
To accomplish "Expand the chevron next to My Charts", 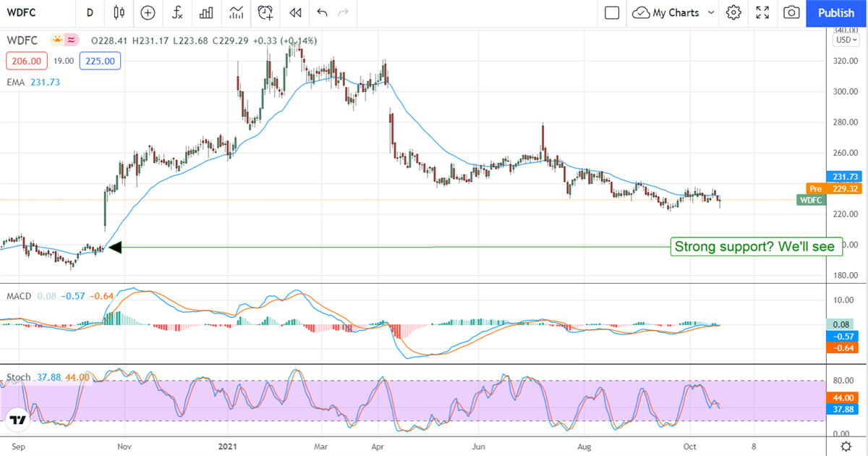I will pyautogui.click(x=711, y=12).
